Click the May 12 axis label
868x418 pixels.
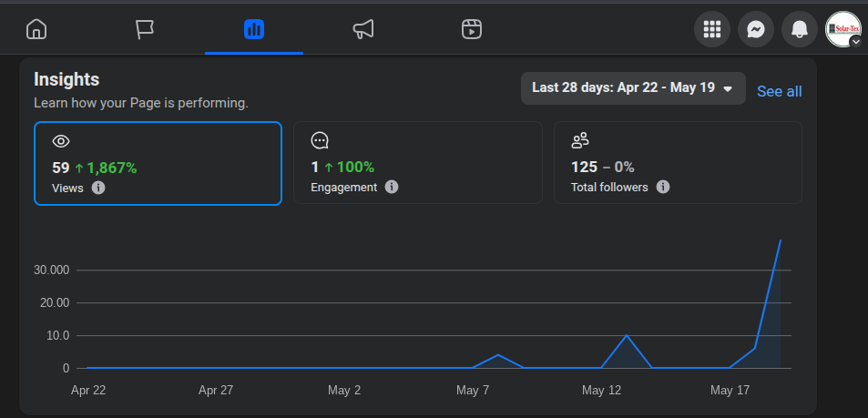tap(601, 391)
